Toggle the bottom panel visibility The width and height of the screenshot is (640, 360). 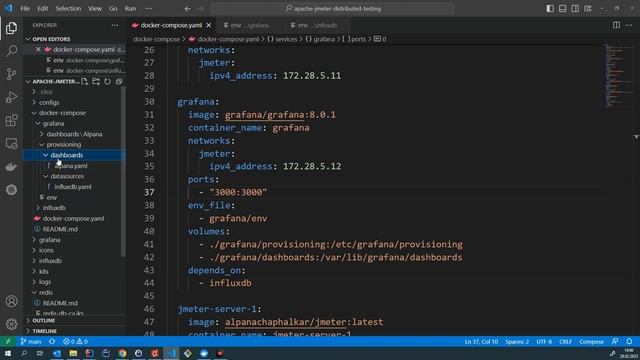coord(562,9)
